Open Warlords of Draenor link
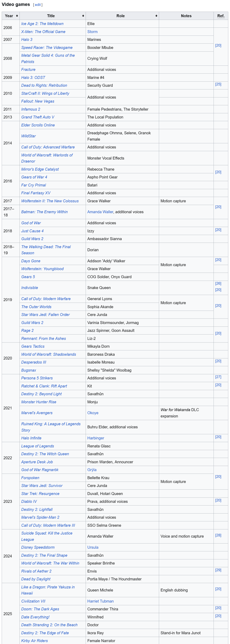The image size is (230, 644). (47, 158)
